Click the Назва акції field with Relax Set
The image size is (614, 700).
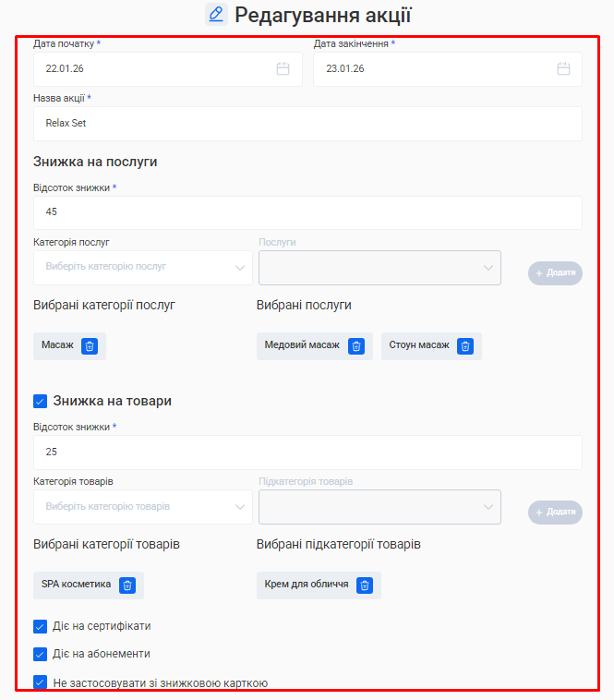[x=307, y=124]
